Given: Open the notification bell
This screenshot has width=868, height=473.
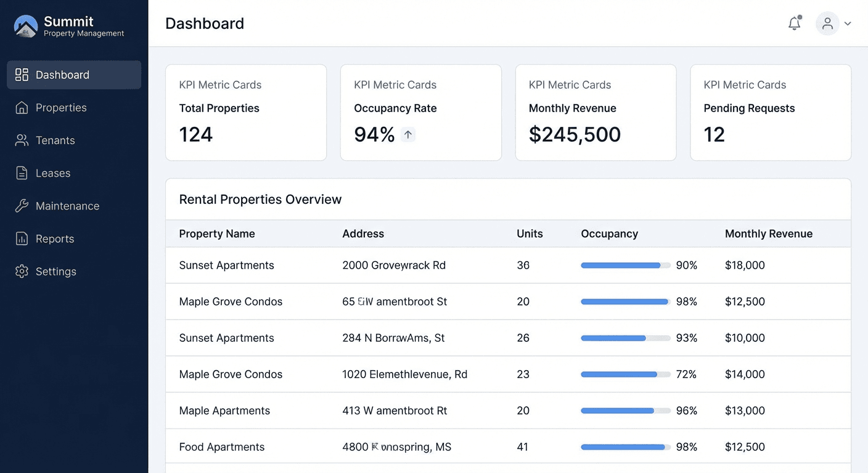Looking at the screenshot, I should pyautogui.click(x=794, y=23).
